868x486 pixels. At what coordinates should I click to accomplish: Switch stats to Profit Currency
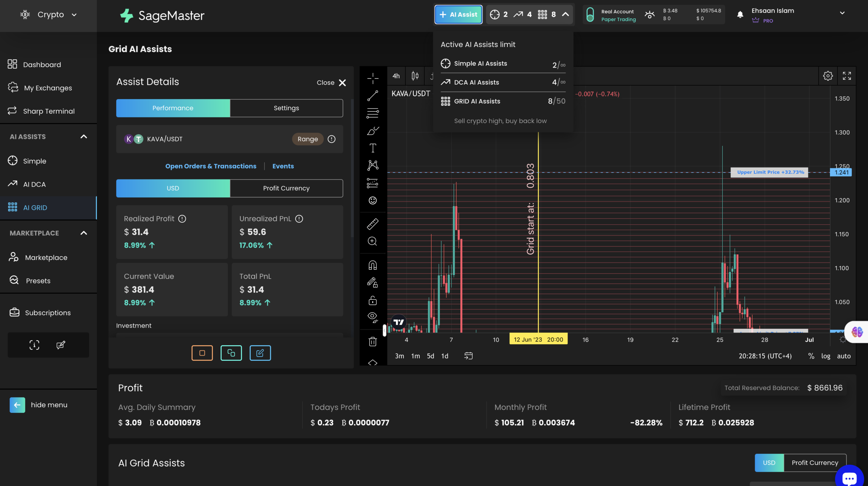(286, 188)
